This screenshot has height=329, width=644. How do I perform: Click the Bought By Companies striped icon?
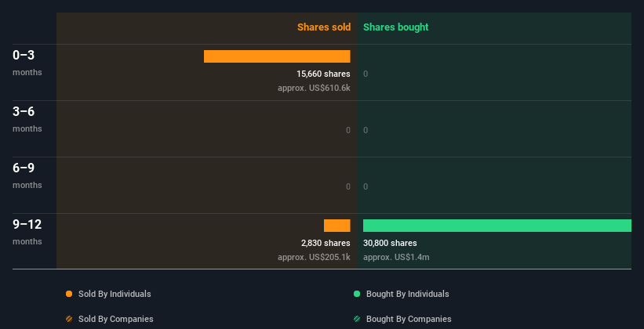pyautogui.click(x=357, y=319)
